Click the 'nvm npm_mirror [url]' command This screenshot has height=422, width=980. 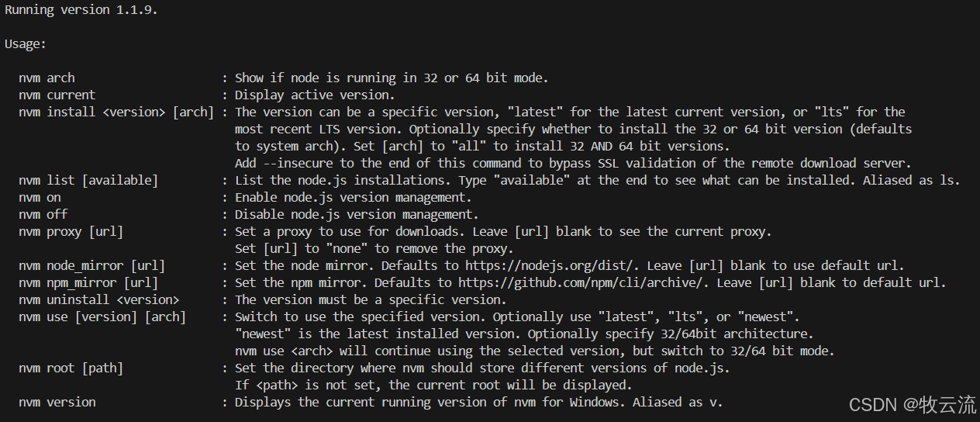tap(88, 282)
